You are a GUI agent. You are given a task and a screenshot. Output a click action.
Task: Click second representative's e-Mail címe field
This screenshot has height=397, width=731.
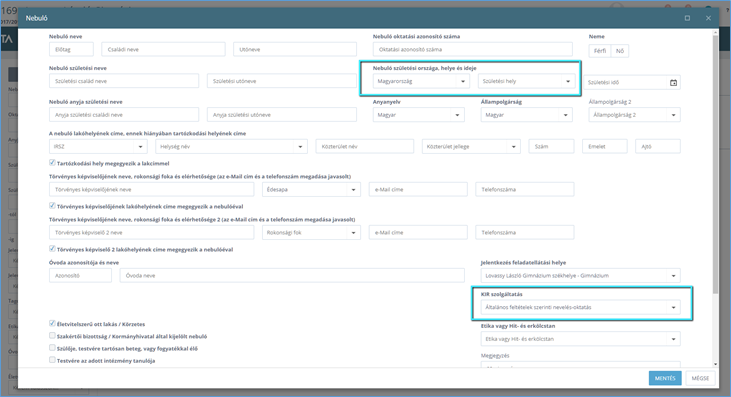coord(418,233)
